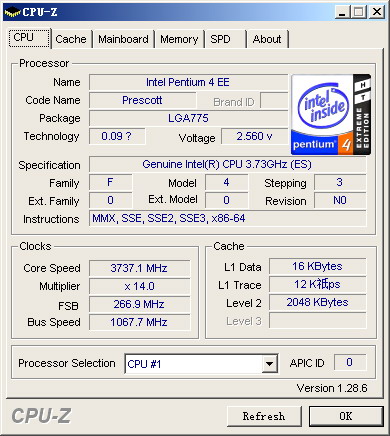
Task: Select the Intel Pentium 4 EE name field
Action: tap(188, 82)
